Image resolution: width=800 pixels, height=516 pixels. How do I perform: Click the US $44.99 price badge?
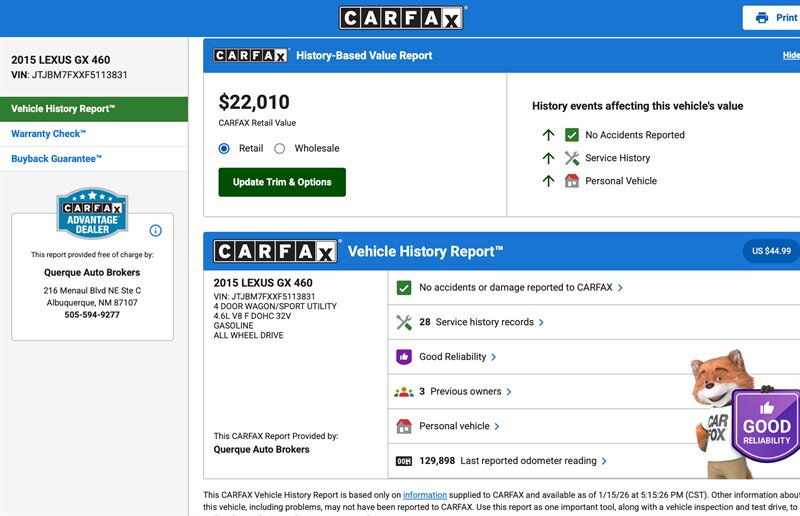pyautogui.click(x=770, y=251)
